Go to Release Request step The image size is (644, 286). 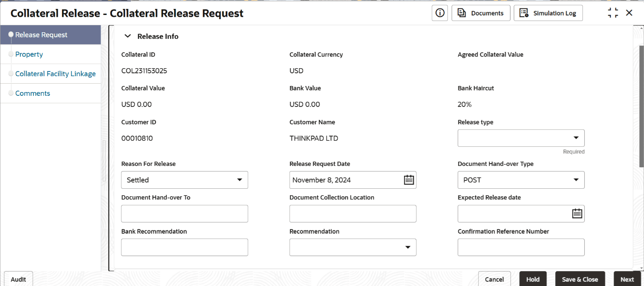point(50,35)
